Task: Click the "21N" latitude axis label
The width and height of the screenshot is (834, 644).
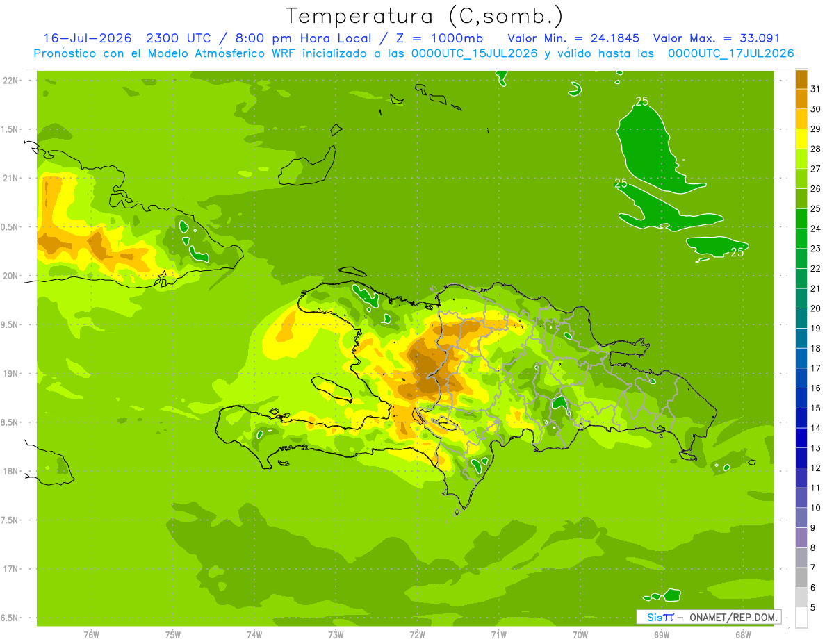Action: pyautogui.click(x=11, y=178)
